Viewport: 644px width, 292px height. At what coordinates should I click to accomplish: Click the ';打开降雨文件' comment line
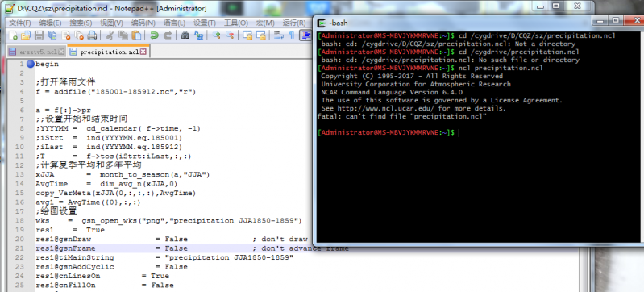tap(66, 82)
